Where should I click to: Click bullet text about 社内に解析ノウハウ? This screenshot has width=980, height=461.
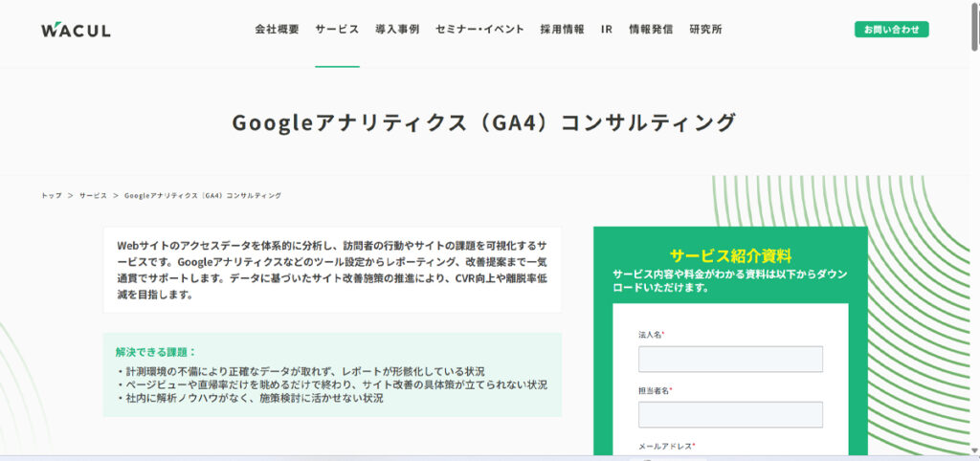tap(250, 398)
